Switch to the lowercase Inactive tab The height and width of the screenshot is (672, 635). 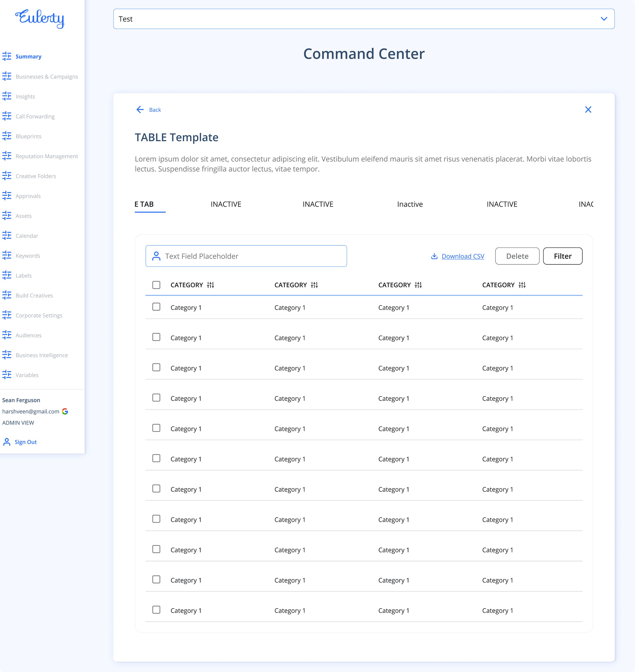point(409,204)
